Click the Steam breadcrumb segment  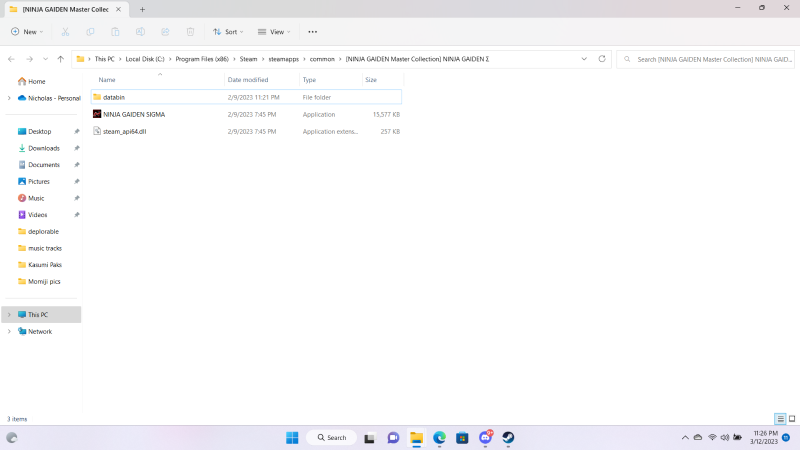coord(248,59)
